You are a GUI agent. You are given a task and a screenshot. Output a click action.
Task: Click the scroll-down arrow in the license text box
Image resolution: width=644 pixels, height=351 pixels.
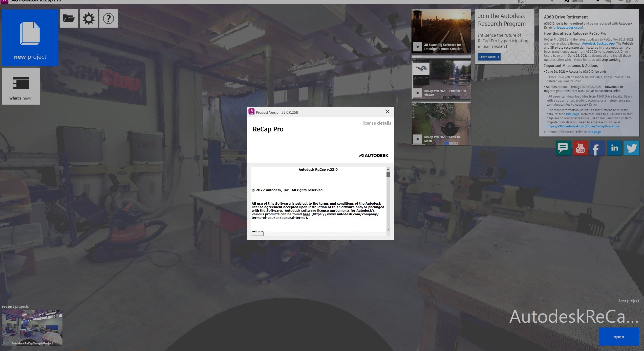pos(388,229)
